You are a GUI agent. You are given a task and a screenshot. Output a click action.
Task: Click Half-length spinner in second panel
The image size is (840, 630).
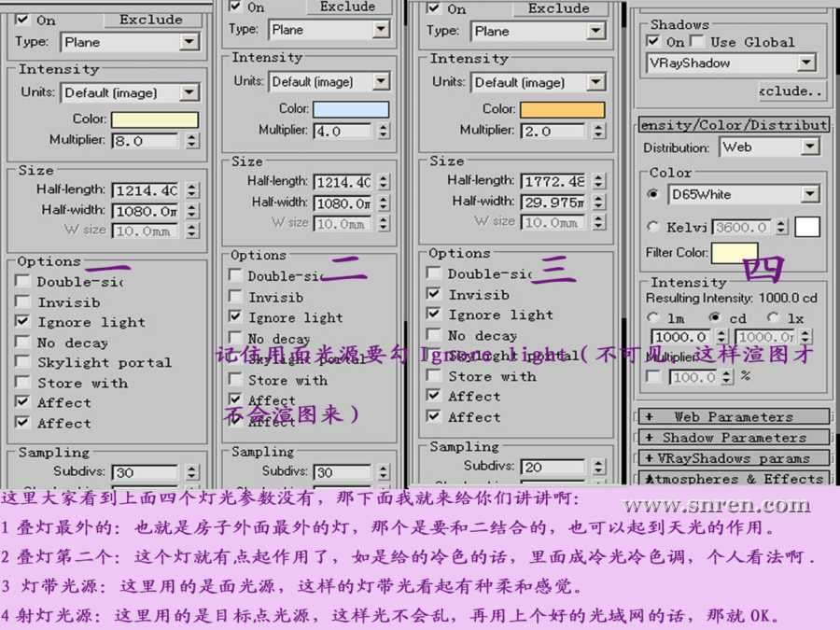pos(383,182)
